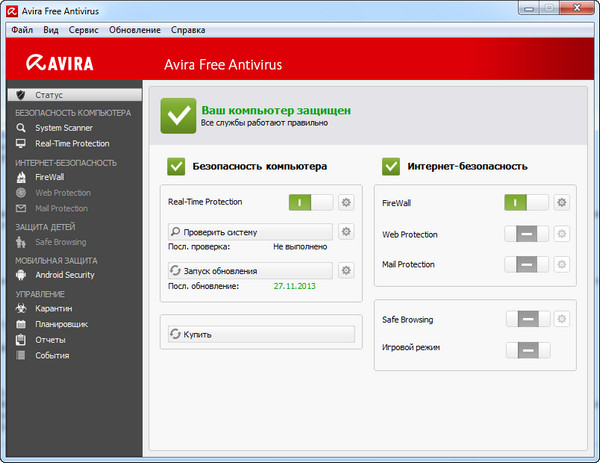Open Android Security in the sidebar
The width and height of the screenshot is (600, 463).
(64, 275)
